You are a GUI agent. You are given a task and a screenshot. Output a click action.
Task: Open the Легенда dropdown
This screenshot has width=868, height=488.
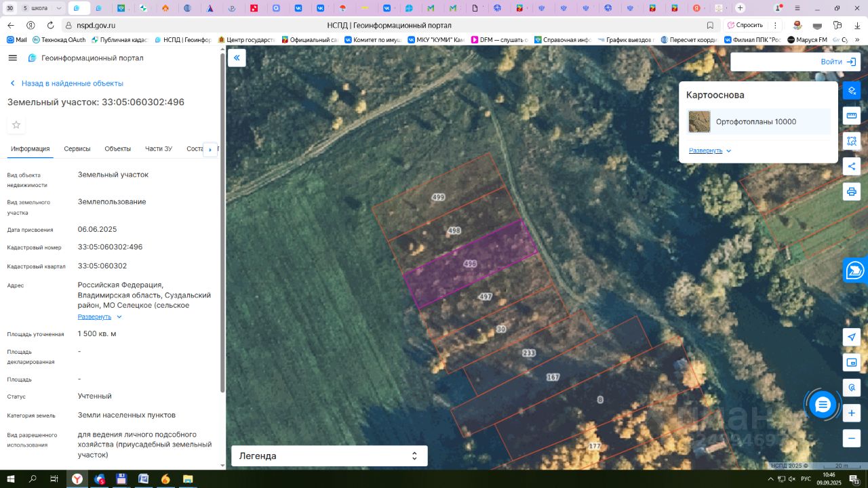coord(330,456)
